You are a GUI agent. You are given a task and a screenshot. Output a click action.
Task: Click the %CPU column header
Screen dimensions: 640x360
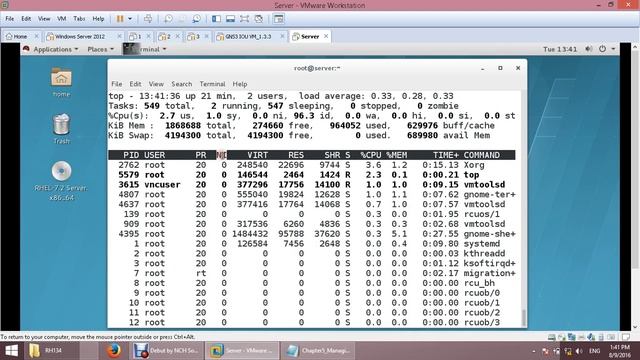(371, 155)
